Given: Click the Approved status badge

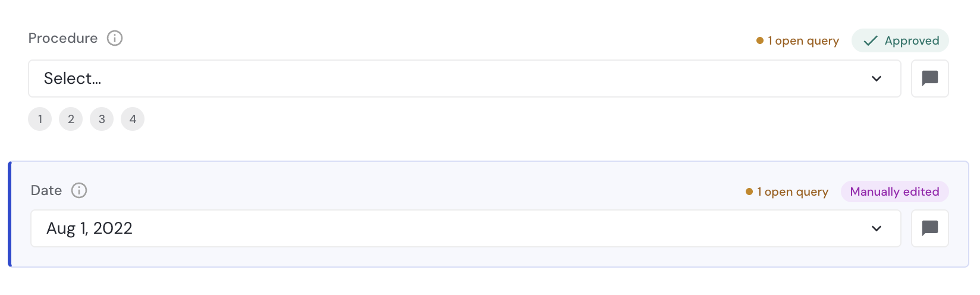Looking at the screenshot, I should click(900, 40).
